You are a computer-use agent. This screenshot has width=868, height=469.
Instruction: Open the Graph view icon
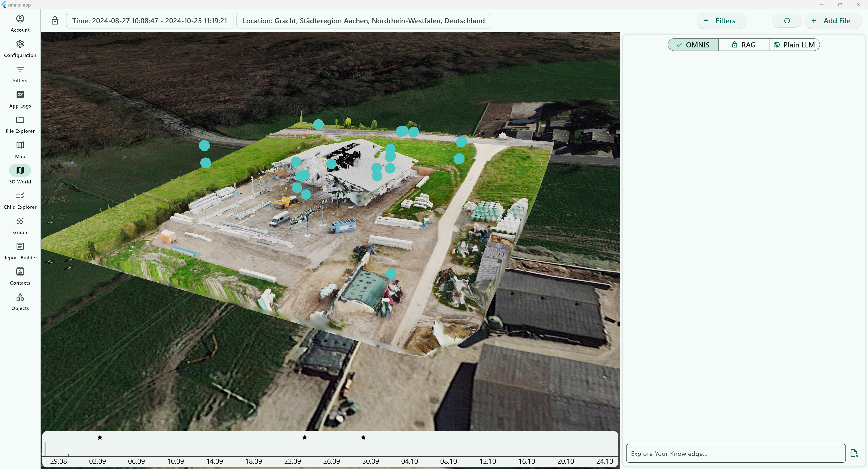(20, 221)
